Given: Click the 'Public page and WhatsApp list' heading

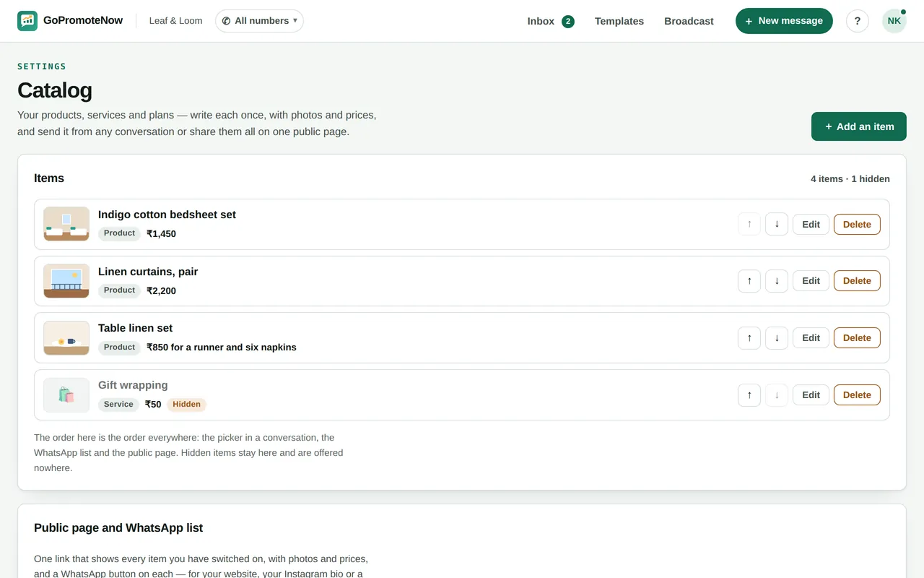Looking at the screenshot, I should click(118, 527).
